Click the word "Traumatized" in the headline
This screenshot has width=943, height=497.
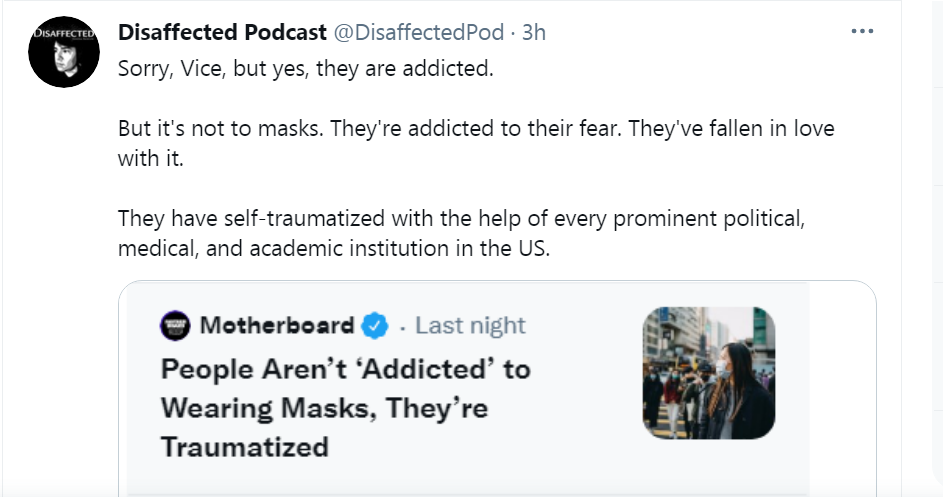pos(245,446)
